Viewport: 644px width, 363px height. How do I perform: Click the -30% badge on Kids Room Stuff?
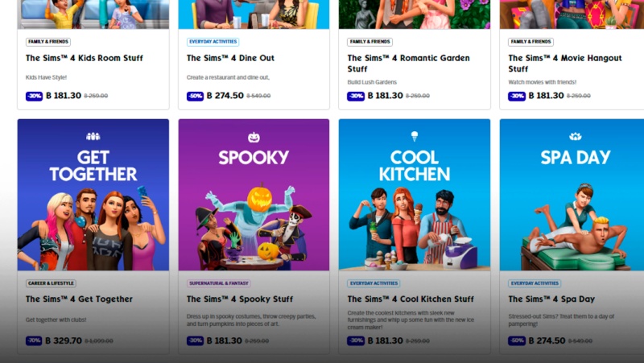[34, 96]
